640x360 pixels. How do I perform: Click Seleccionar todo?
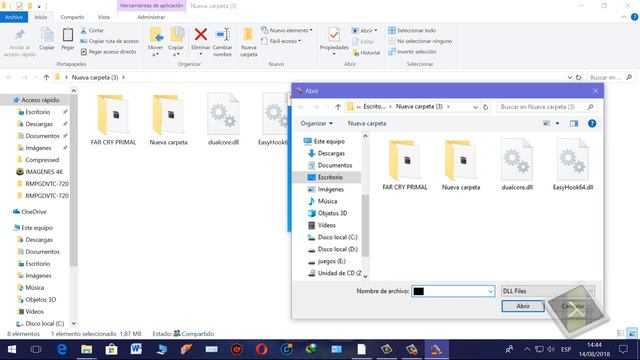pyautogui.click(x=412, y=31)
